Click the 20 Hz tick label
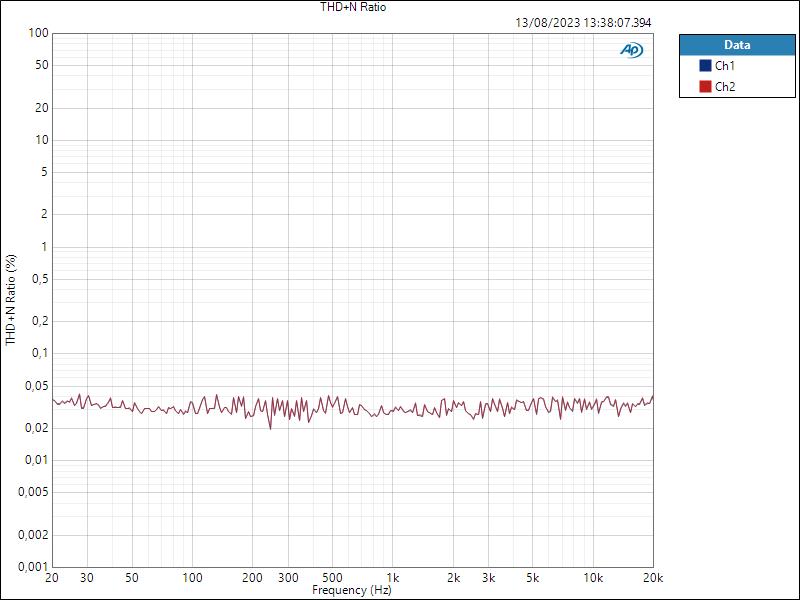This screenshot has width=800, height=600. (x=52, y=577)
